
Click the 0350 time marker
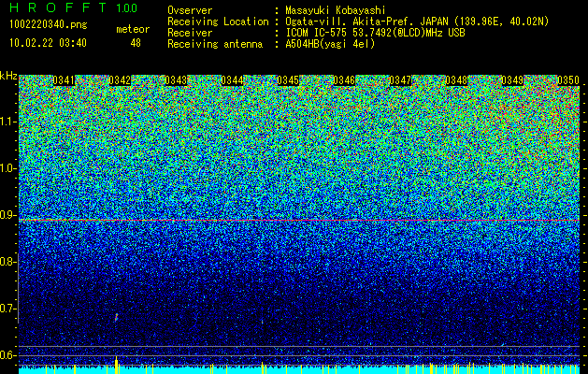coord(568,80)
